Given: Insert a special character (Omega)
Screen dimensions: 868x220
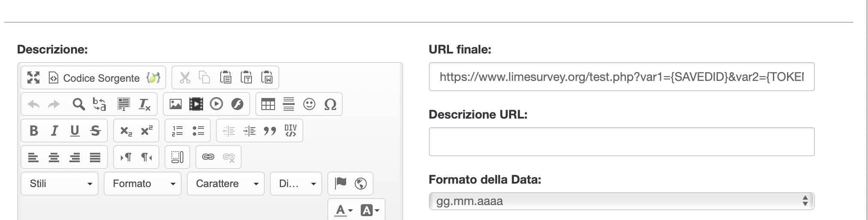Looking at the screenshot, I should [330, 104].
